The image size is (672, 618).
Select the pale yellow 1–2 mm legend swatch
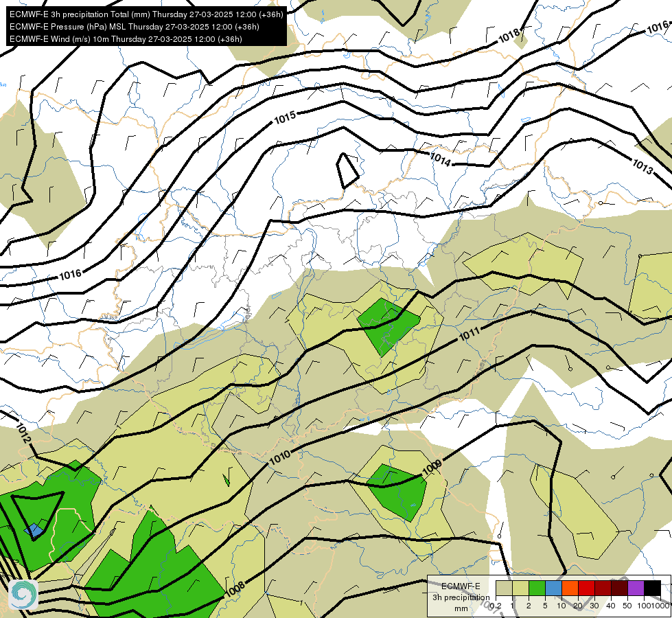(520, 588)
